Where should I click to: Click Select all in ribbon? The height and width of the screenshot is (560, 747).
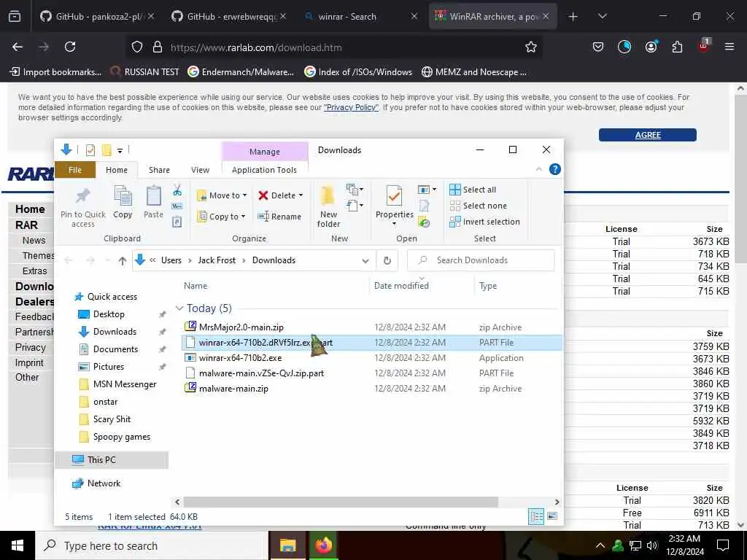[x=473, y=190]
